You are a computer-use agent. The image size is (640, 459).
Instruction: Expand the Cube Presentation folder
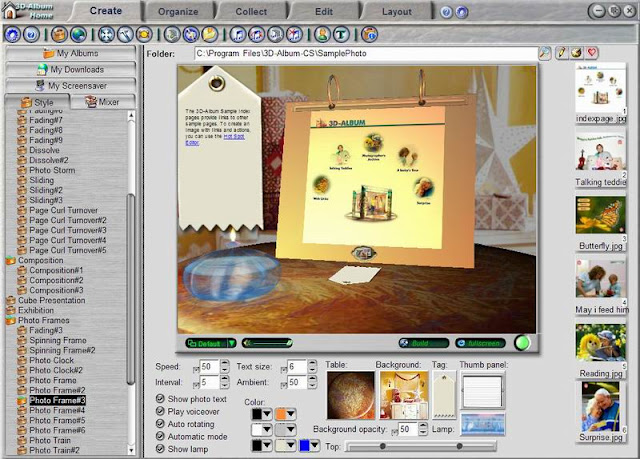click(11, 300)
